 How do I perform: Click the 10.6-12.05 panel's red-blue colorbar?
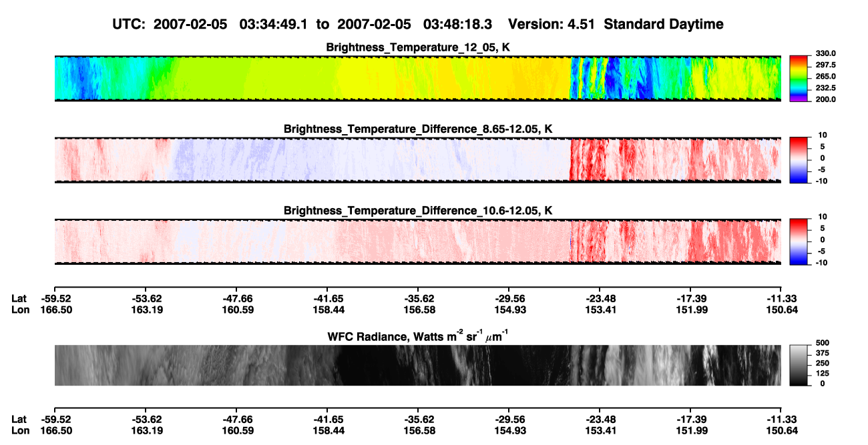800,242
